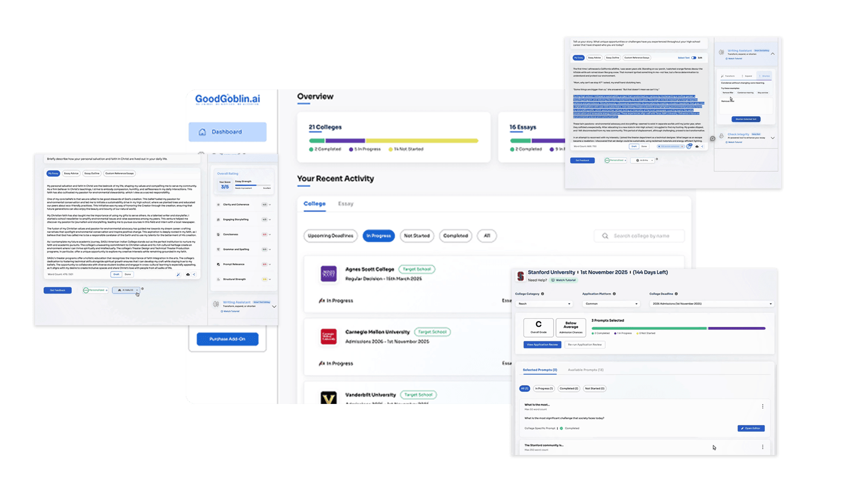Switch to the Essay activity tab
This screenshot has width=868, height=488.
point(345,204)
